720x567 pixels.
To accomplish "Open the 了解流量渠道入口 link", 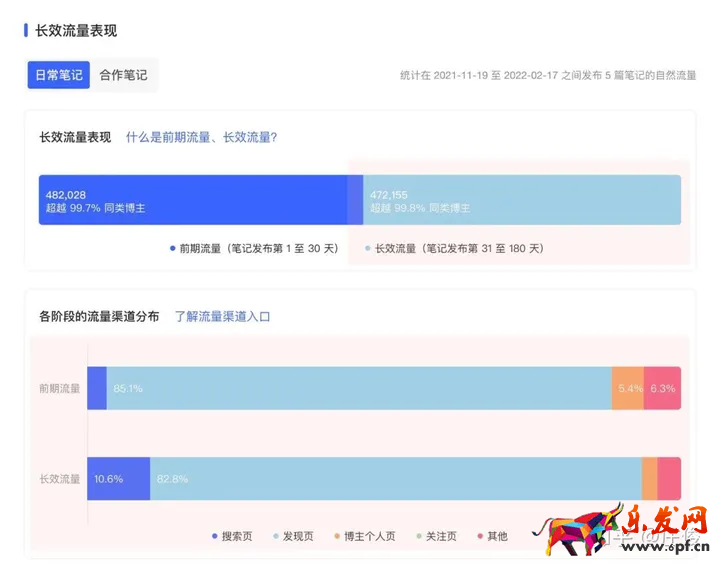I will [222, 316].
